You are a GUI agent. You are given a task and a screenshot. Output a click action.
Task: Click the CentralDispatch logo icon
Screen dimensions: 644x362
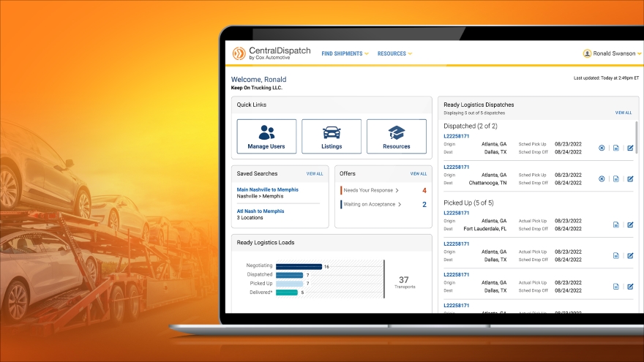pyautogui.click(x=239, y=53)
